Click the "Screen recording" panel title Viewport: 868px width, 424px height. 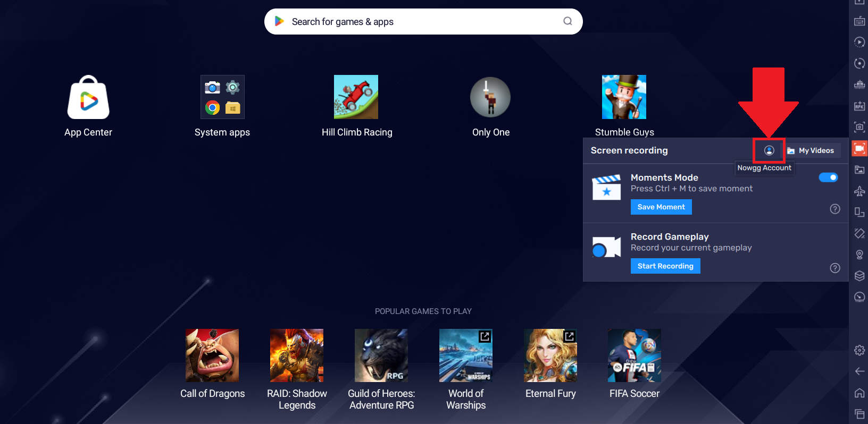(629, 150)
